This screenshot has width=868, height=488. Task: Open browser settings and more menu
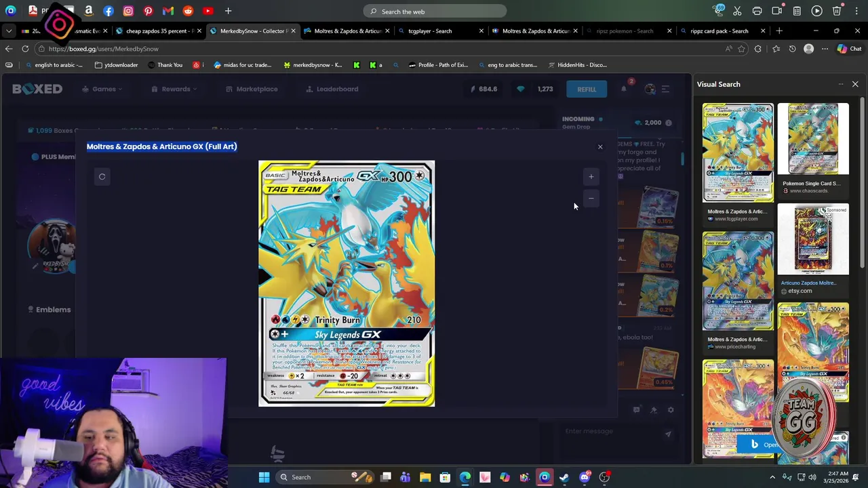(x=825, y=49)
